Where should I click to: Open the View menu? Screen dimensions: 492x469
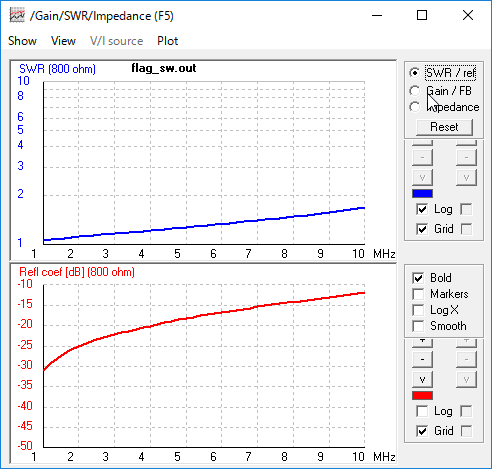pyautogui.click(x=63, y=41)
